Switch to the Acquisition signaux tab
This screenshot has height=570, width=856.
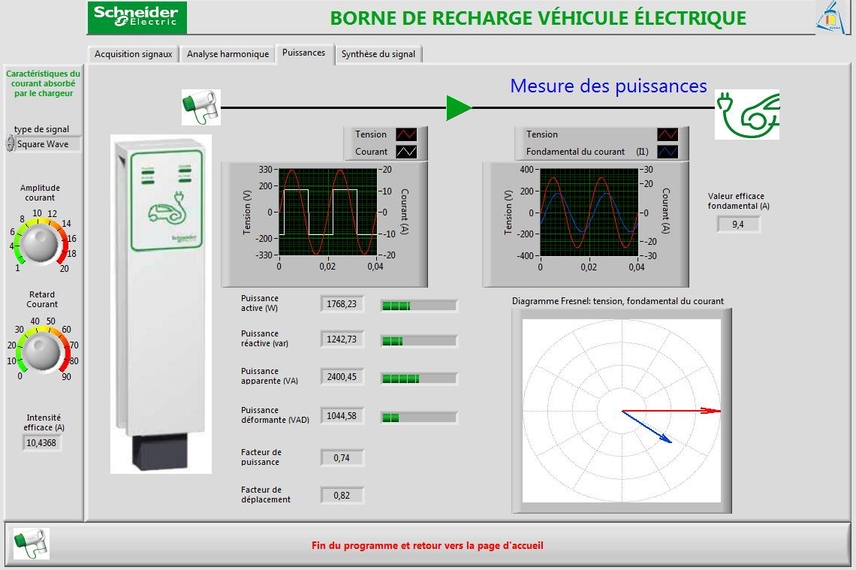point(133,54)
